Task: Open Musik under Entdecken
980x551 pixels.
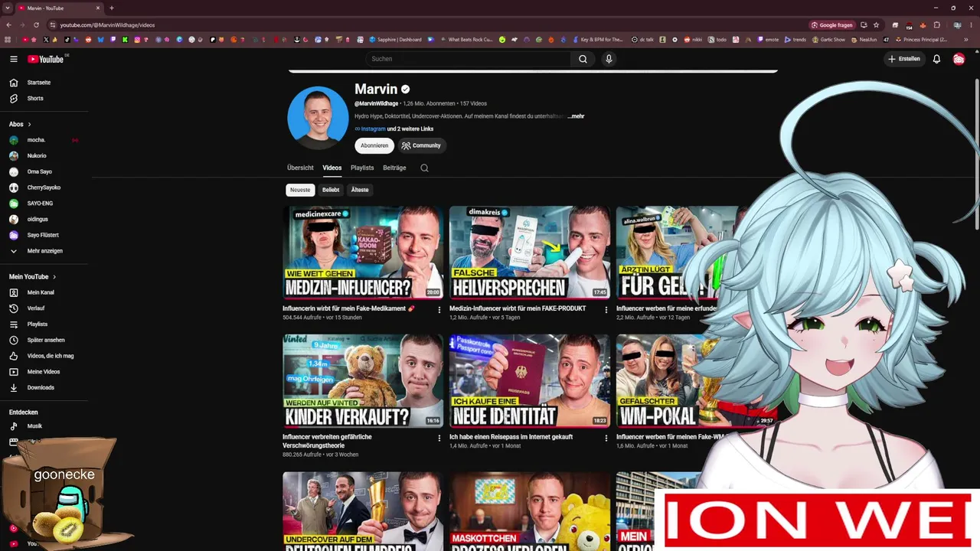Action: pos(34,426)
